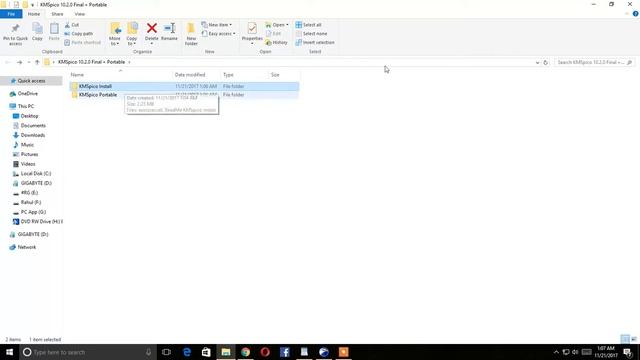Create a New folder
The image size is (640, 360).
(191, 34)
